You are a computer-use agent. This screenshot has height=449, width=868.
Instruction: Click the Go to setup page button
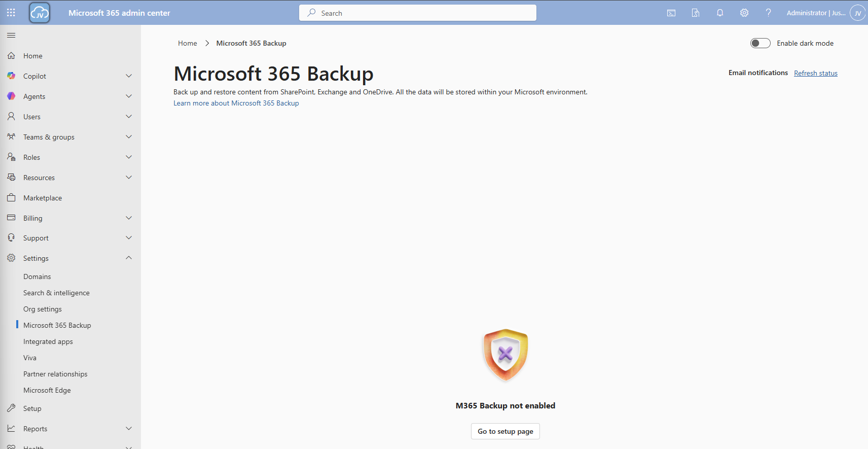click(505, 431)
